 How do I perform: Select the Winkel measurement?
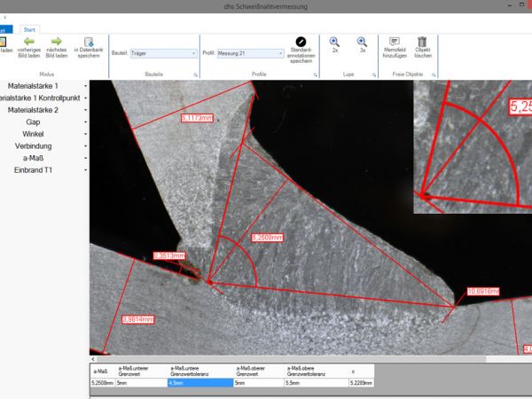coord(33,134)
